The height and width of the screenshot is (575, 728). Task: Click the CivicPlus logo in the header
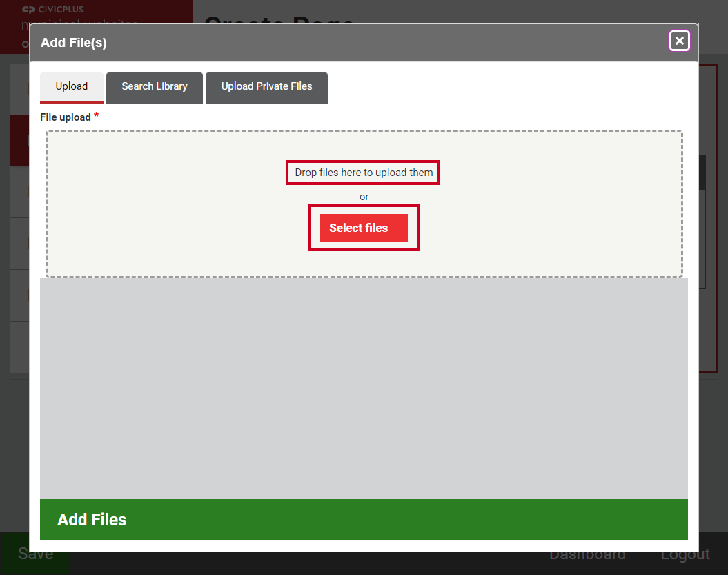[52, 9]
